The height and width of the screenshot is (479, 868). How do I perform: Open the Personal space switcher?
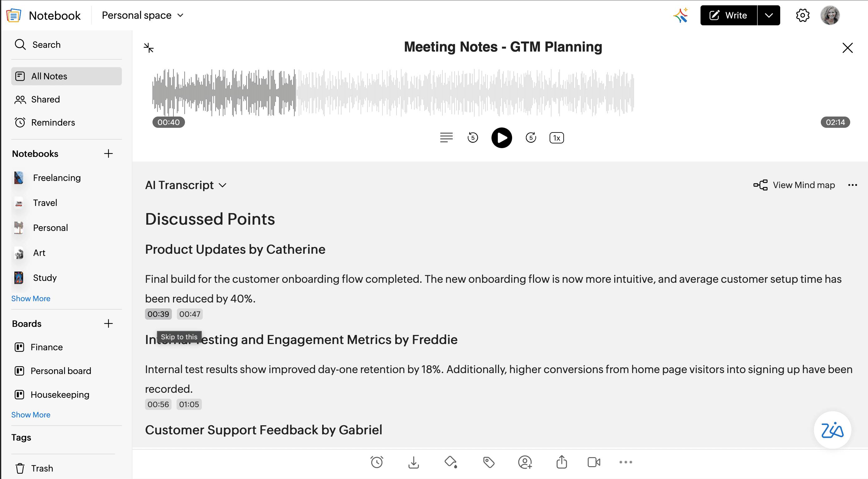pos(142,16)
